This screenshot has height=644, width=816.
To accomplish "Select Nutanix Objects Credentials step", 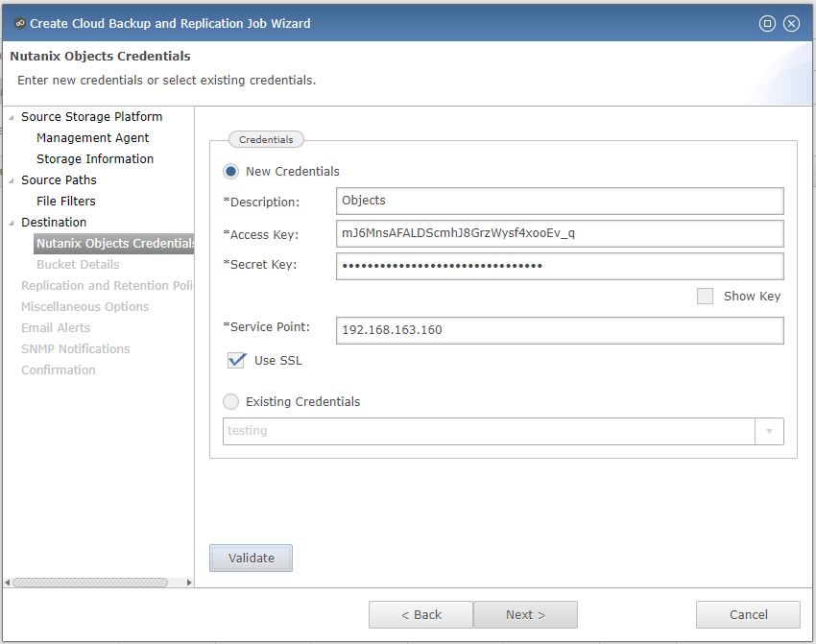I will (x=114, y=244).
